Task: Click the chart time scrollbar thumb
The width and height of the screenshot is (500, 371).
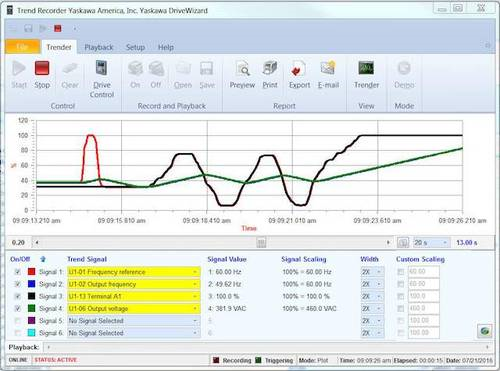Action: coord(261,243)
